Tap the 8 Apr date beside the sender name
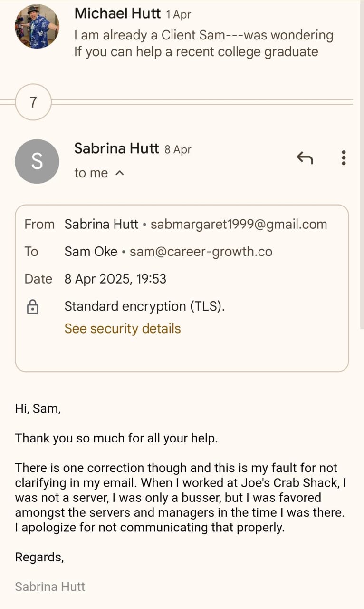The width and height of the screenshot is (364, 609). (x=178, y=149)
